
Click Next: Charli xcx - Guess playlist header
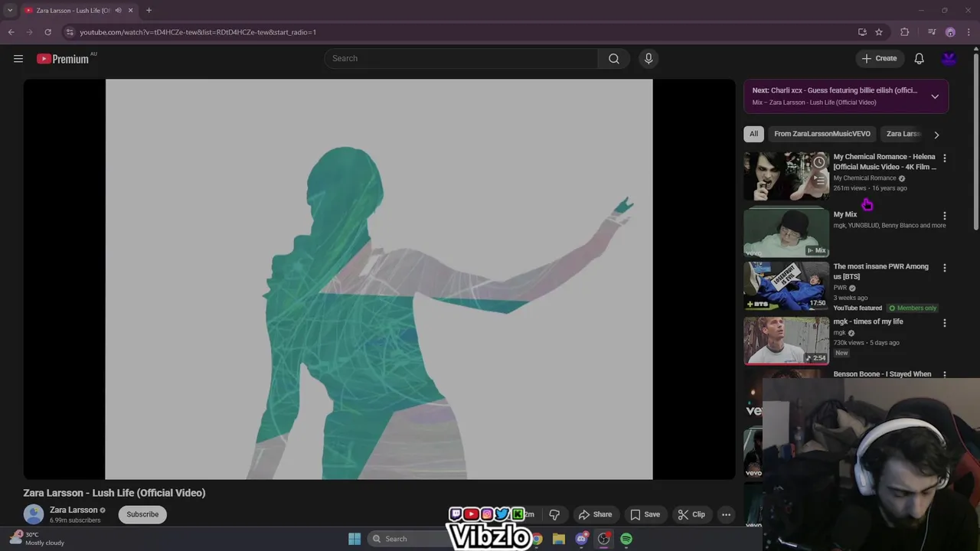[835, 90]
